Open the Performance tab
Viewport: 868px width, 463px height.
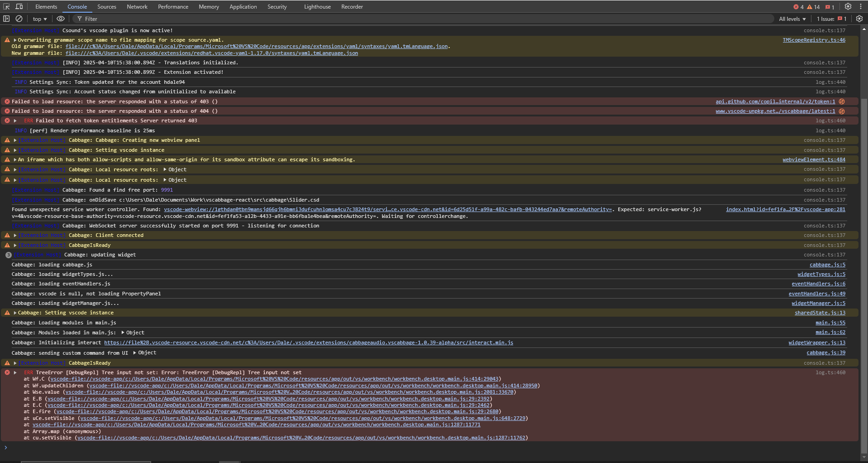pyautogui.click(x=173, y=7)
